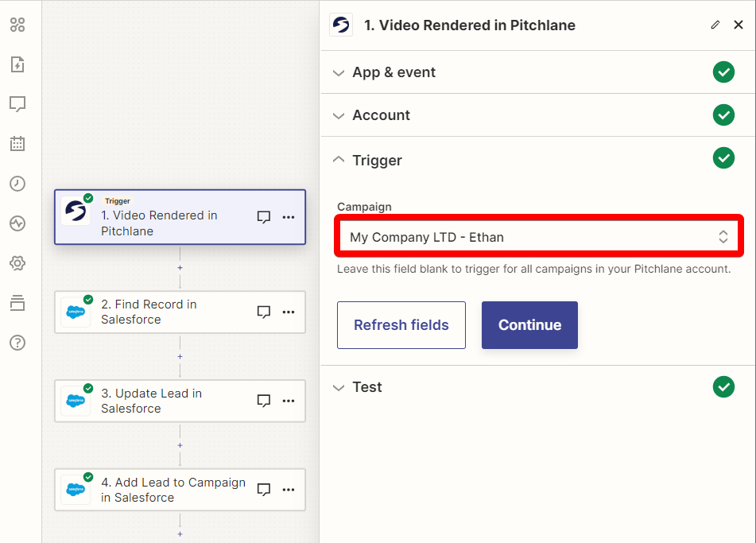This screenshot has width=756, height=543.
Task: Select step 2 Find Record in Salesforce
Action: pos(180,312)
